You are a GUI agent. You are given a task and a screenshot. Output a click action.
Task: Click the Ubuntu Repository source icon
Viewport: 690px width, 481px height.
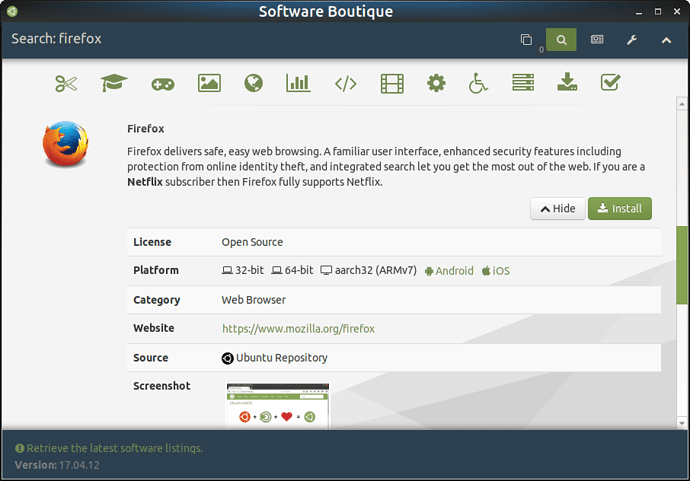coord(227,358)
